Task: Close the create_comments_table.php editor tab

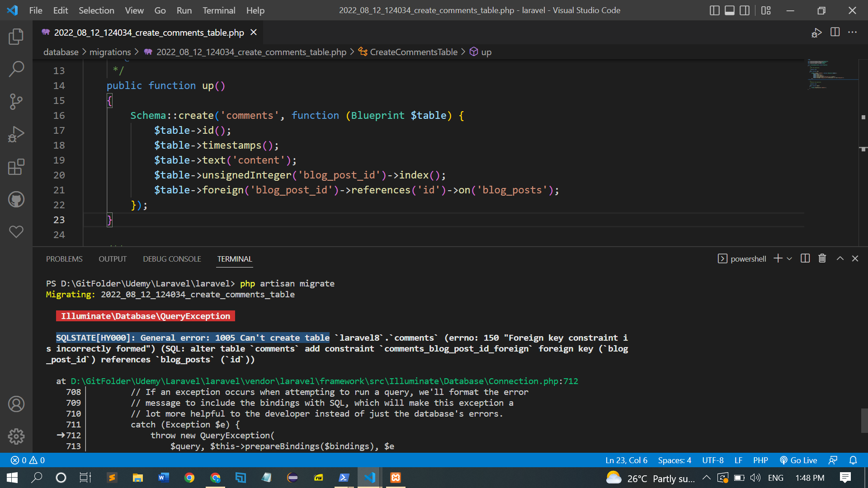Action: click(x=254, y=33)
